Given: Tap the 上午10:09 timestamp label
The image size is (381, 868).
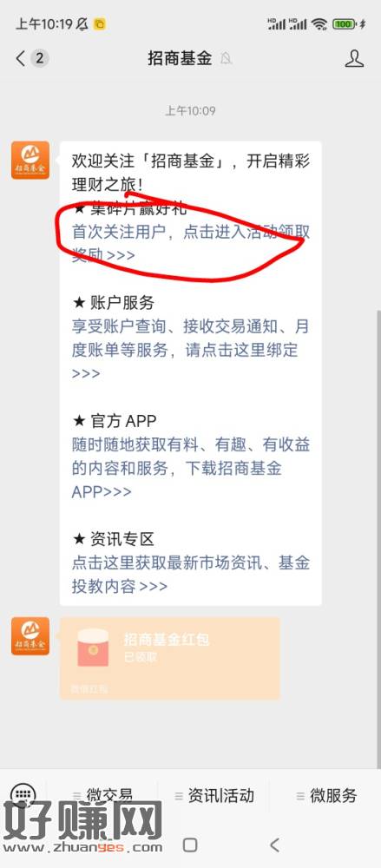Looking at the screenshot, I should point(190,111).
